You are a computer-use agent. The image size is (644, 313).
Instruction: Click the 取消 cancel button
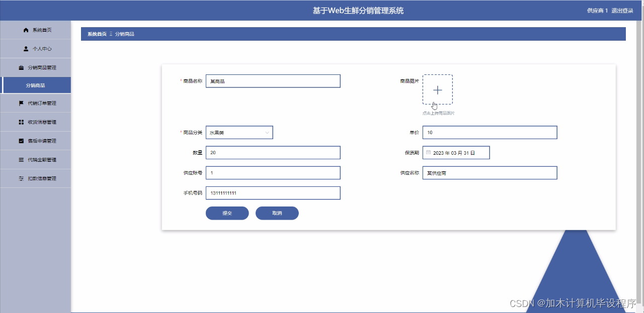[x=277, y=213]
